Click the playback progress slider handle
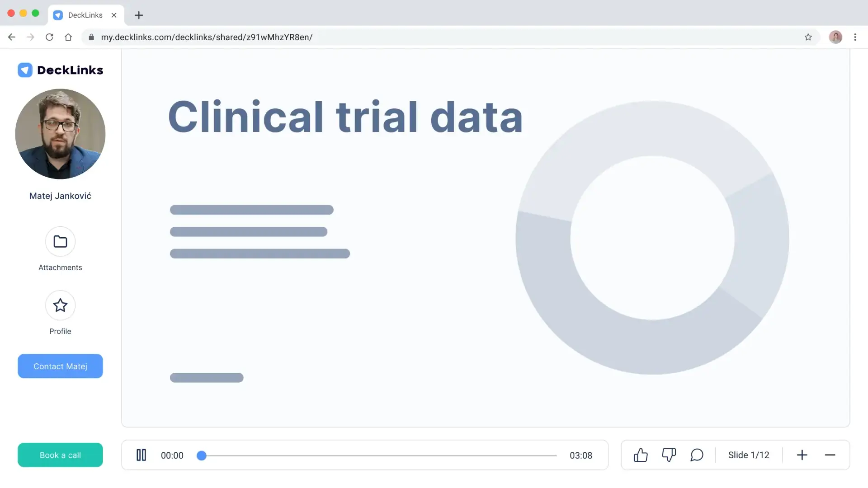868x488 pixels. [202, 455]
